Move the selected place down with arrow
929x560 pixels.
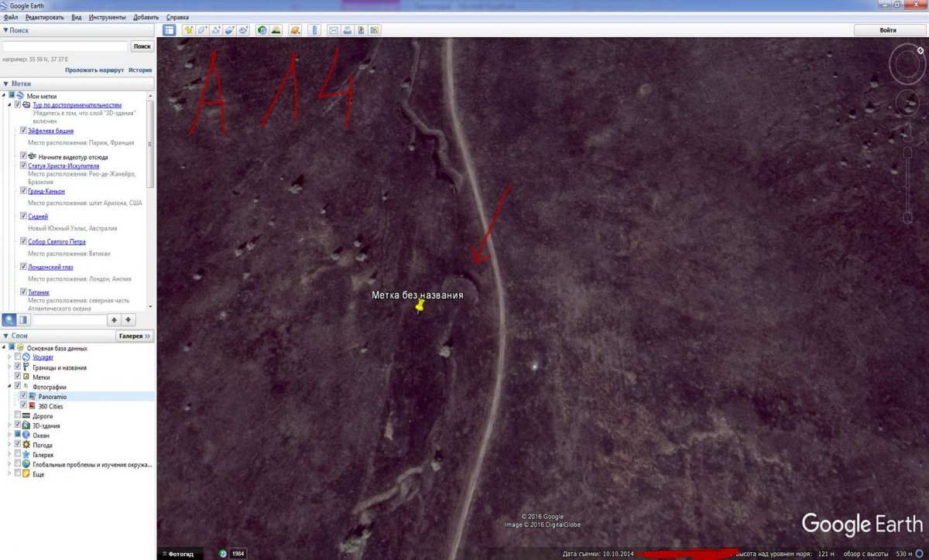[x=129, y=319]
